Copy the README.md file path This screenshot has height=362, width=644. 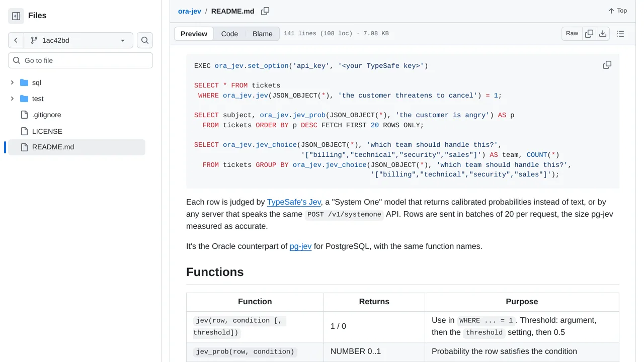(265, 11)
